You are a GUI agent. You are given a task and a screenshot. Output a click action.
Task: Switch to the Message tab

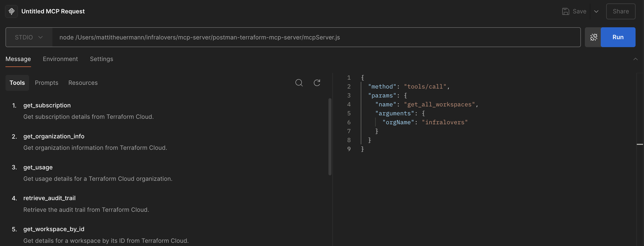click(x=18, y=59)
